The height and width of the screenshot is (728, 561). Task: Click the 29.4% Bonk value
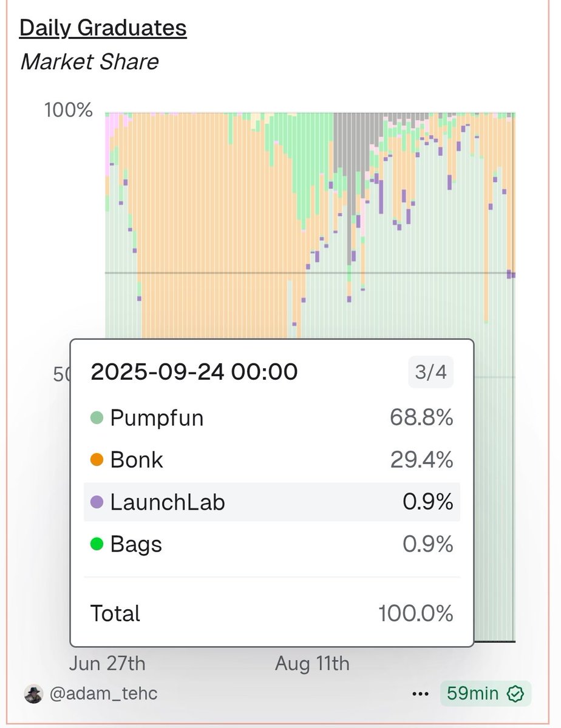pyautogui.click(x=421, y=460)
